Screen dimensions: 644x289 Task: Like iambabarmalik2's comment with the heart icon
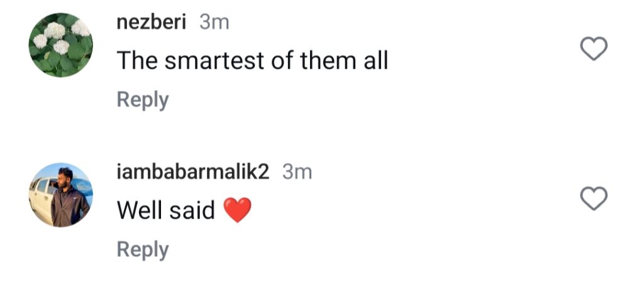tap(594, 198)
